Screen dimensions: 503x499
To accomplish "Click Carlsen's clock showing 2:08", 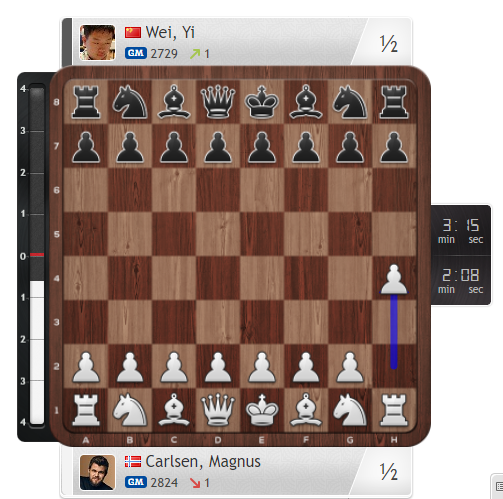I will click(461, 280).
